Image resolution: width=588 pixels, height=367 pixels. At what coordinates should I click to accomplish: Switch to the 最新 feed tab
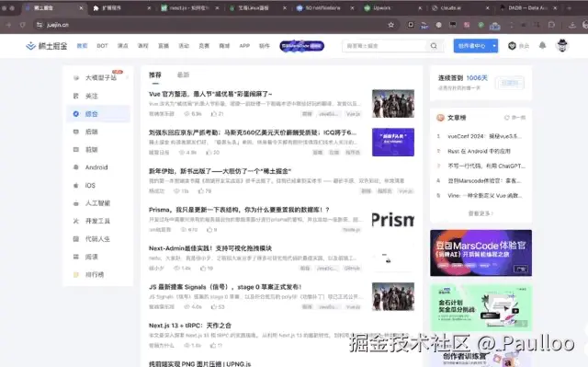coord(183,75)
